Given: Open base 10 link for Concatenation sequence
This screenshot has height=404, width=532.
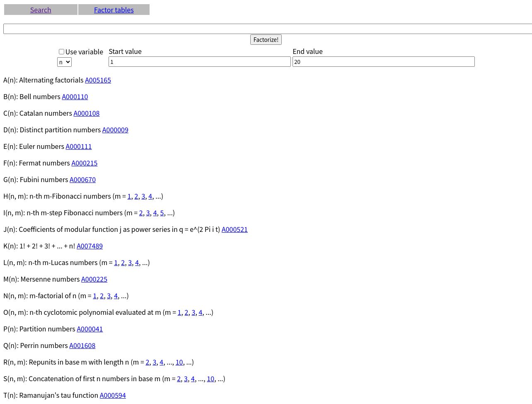Looking at the screenshot, I should tap(210, 379).
